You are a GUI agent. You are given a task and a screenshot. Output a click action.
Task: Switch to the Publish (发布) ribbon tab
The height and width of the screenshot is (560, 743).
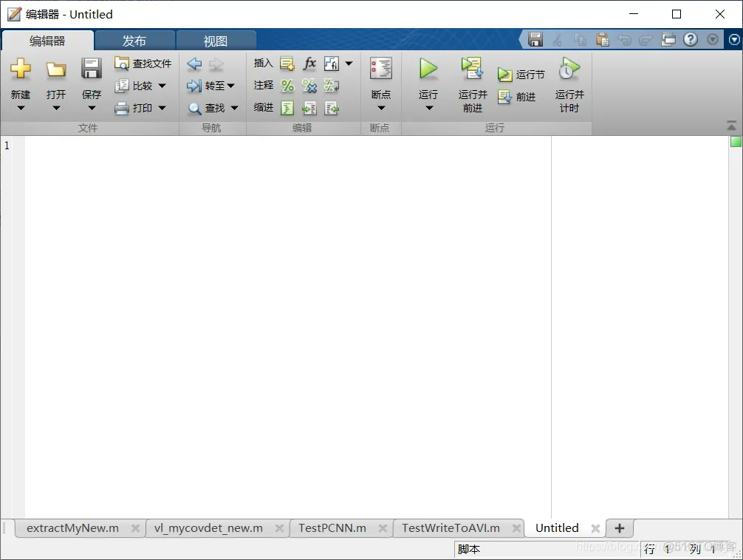[134, 41]
